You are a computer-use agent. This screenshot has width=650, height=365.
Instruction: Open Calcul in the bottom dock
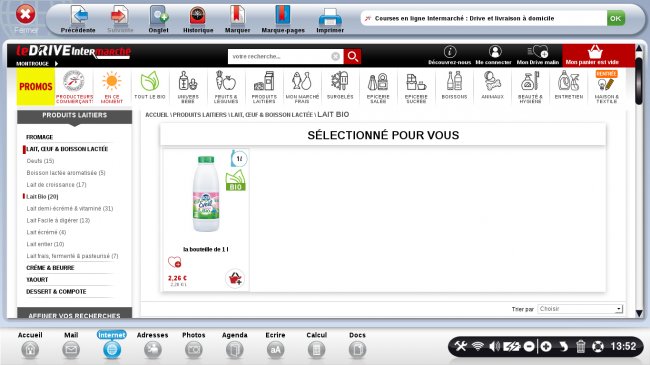316,345
